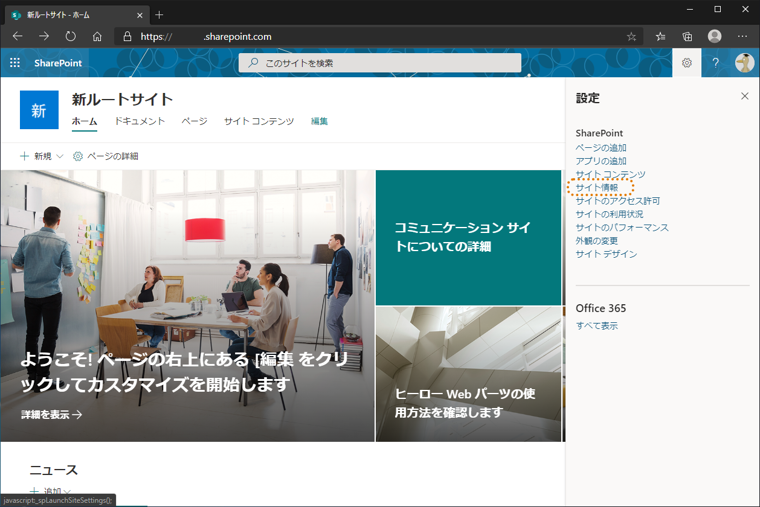Open the ヒーロー Web パーツの使用方法 tile
Viewport: 760px width, 507px height.
coord(468,374)
